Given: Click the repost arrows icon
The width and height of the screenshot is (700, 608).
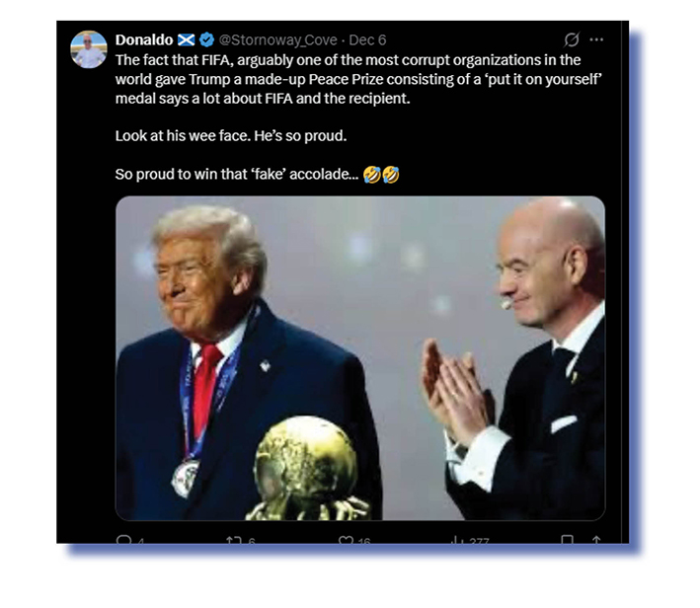Looking at the screenshot, I should [x=233, y=540].
